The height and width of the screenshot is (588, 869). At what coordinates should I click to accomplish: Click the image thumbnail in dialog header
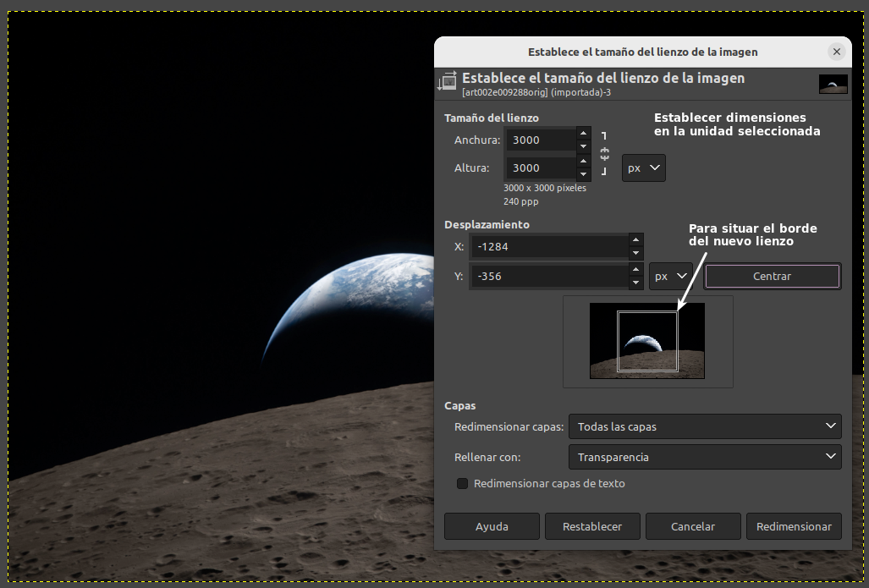833,84
